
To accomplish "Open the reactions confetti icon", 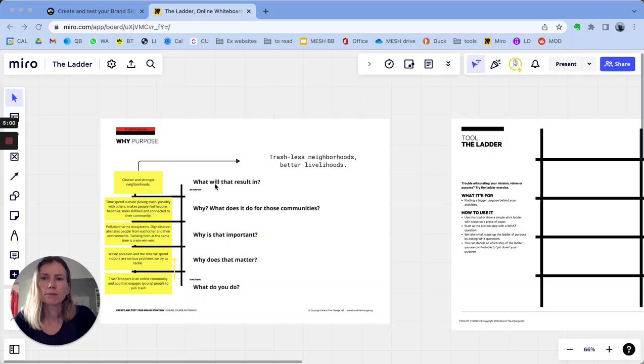I will (x=495, y=64).
